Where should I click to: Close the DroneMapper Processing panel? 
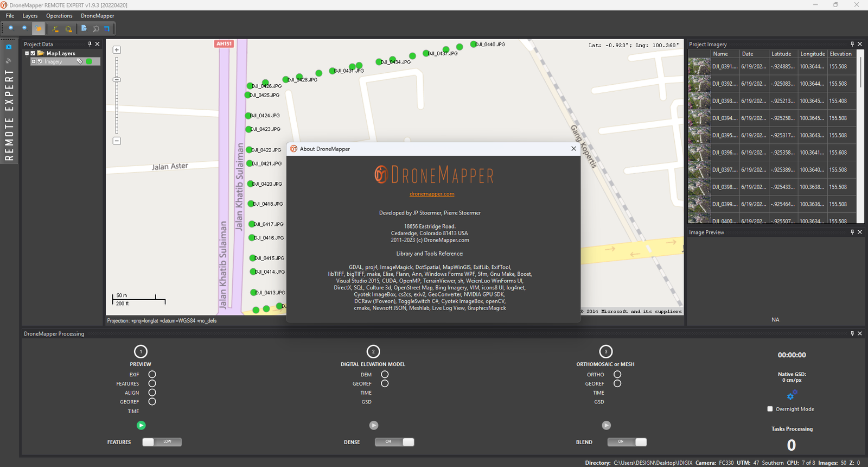[860, 333]
